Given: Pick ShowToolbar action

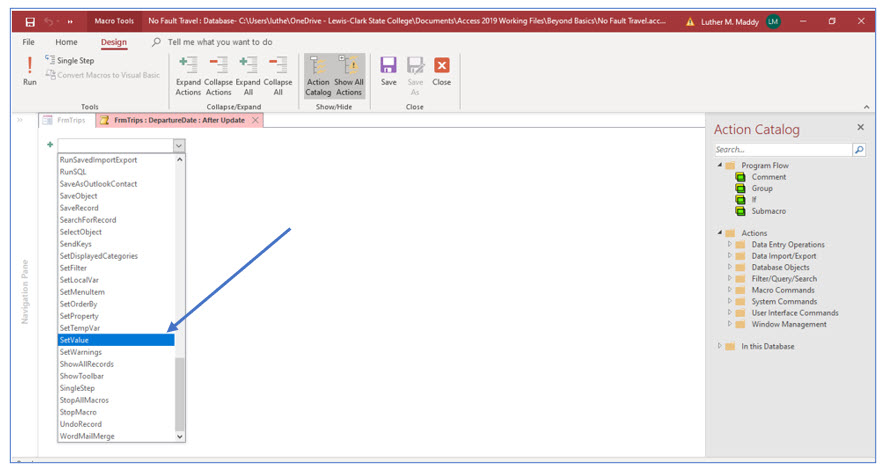Looking at the screenshot, I should (x=116, y=376).
